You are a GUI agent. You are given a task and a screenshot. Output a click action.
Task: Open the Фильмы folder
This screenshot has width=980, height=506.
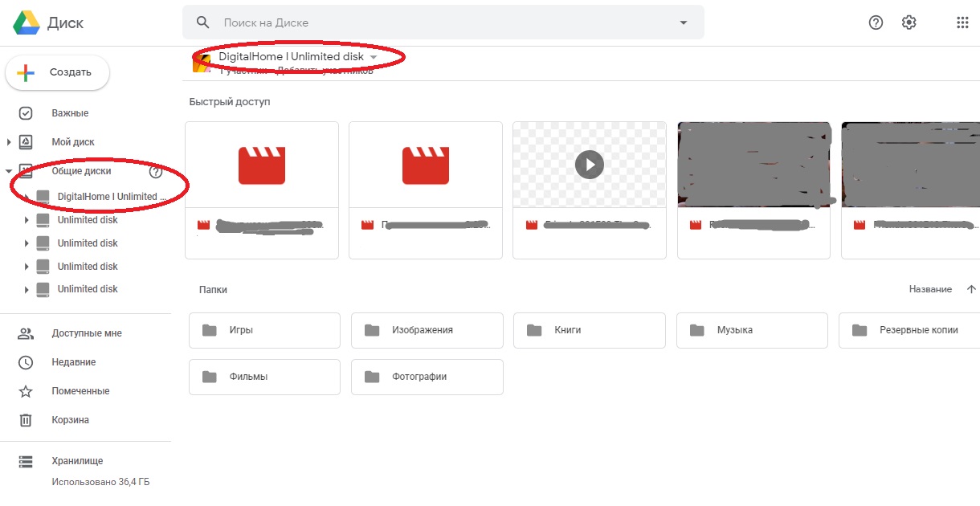264,377
